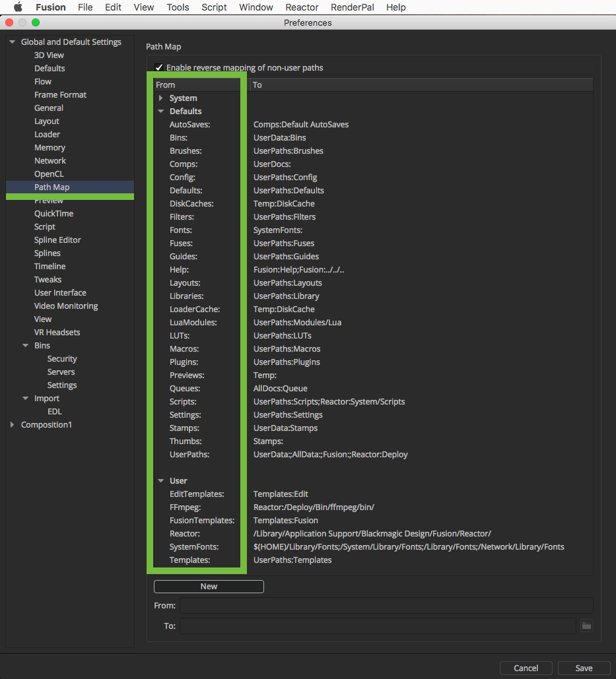Select Timeline preferences
Screen dimensions: 616x679
[x=50, y=267]
